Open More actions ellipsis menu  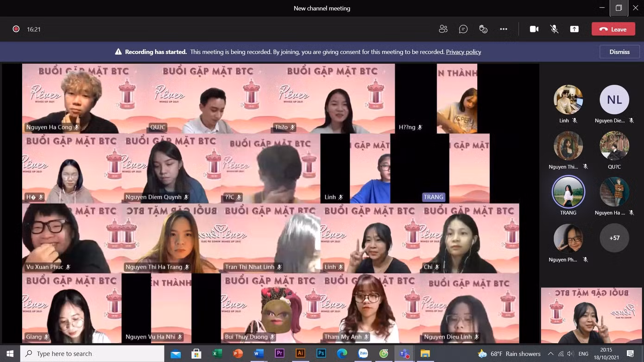click(504, 29)
